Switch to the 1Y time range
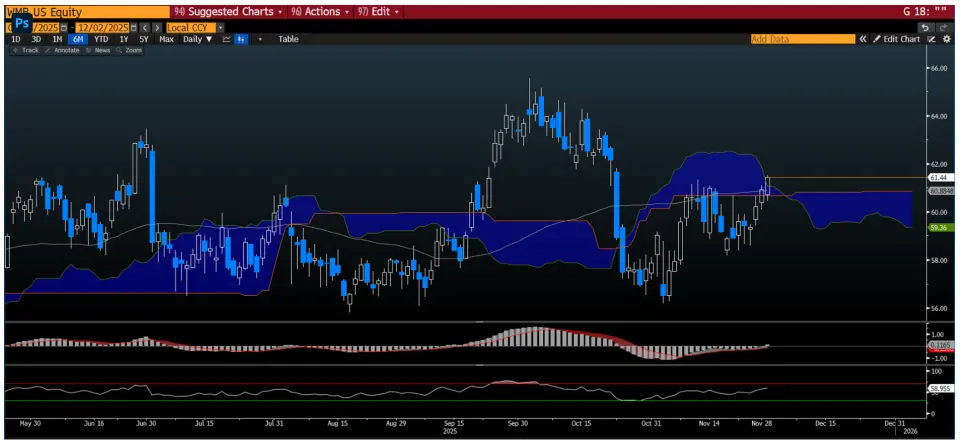 coord(124,39)
